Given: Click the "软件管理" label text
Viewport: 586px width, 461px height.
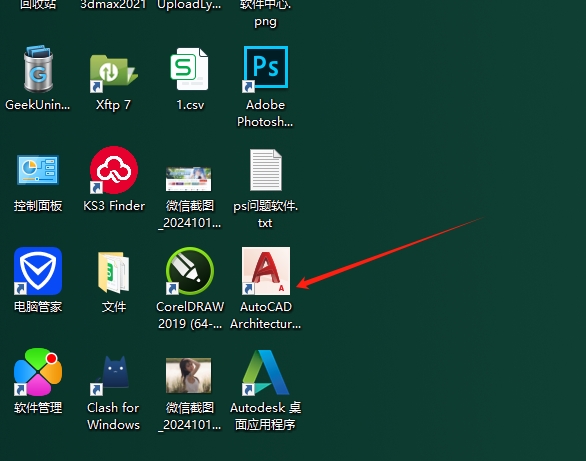Looking at the screenshot, I should tap(38, 408).
